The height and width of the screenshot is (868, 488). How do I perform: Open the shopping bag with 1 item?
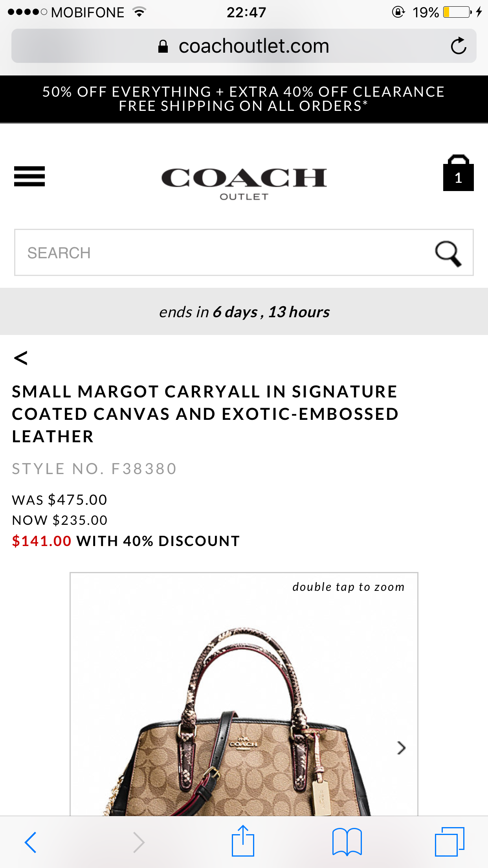coord(458,173)
